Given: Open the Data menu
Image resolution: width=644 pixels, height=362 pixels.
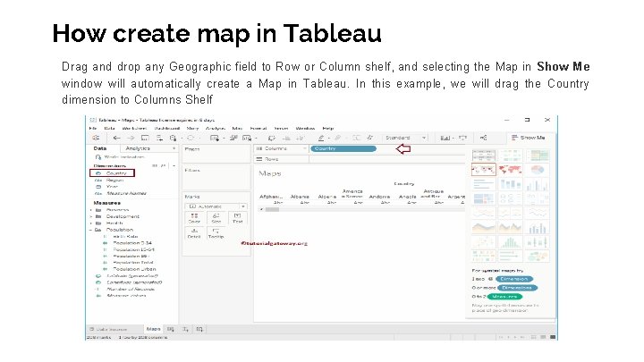Looking at the screenshot, I should [109, 128].
